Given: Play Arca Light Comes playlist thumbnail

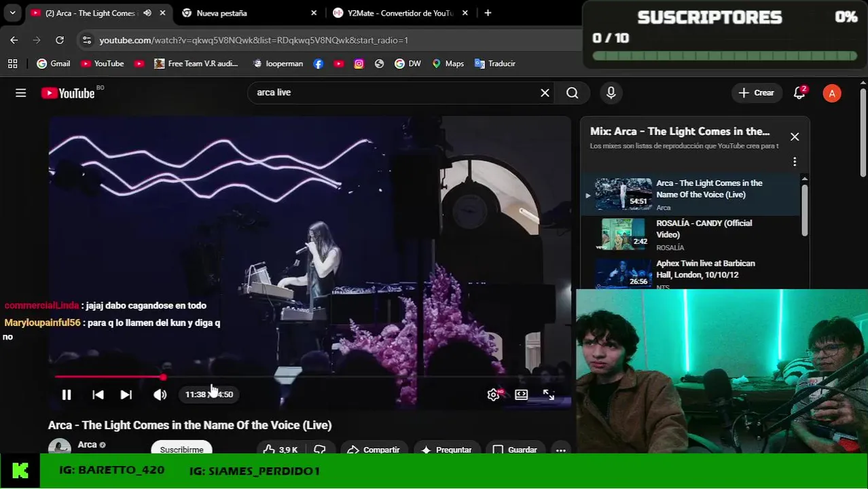Looking at the screenshot, I should coord(623,194).
